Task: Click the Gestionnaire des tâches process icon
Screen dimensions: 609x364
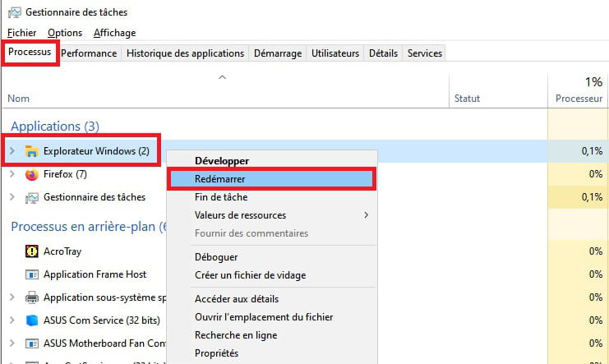Action: click(32, 198)
